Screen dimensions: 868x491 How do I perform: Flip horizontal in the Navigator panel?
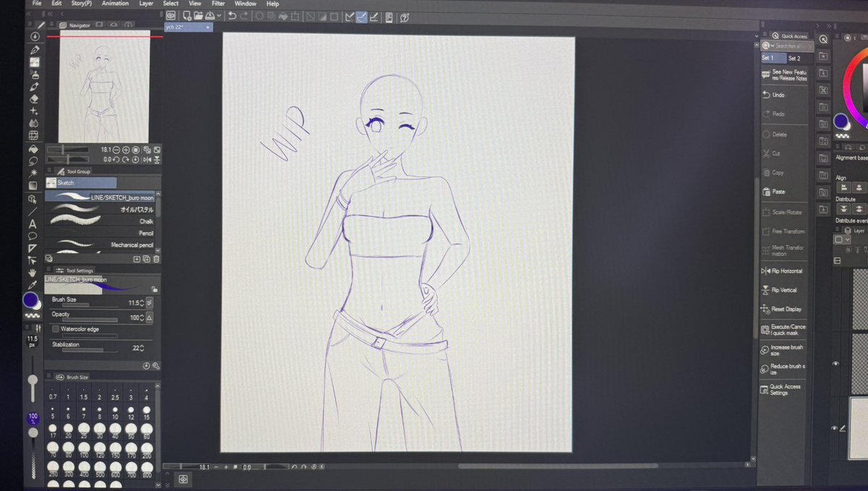pos(148,160)
